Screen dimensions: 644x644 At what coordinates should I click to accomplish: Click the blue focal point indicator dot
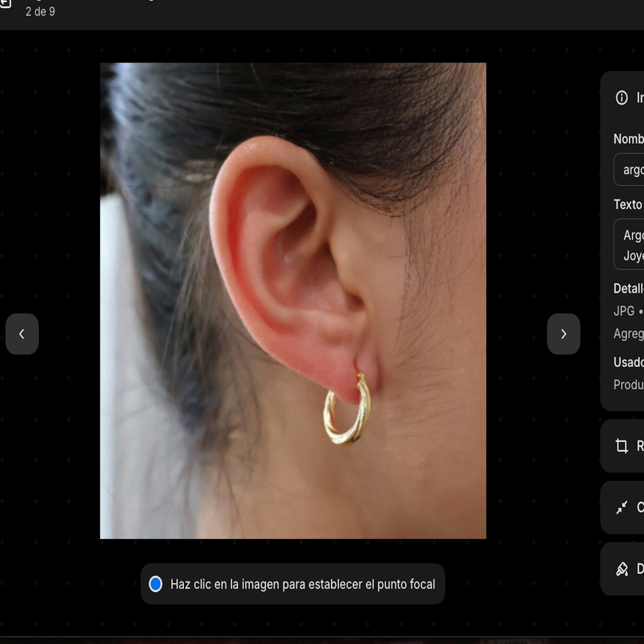pos(156,584)
